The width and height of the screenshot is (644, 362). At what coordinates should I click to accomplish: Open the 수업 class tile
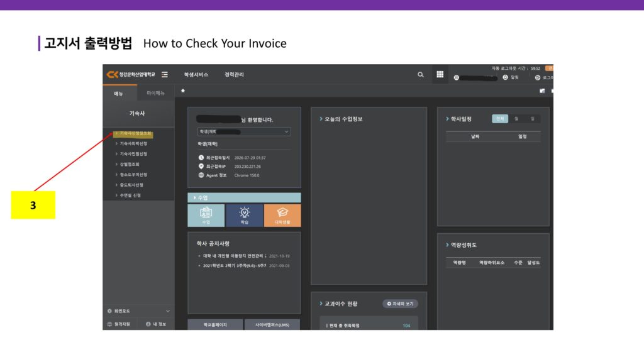[206, 215]
